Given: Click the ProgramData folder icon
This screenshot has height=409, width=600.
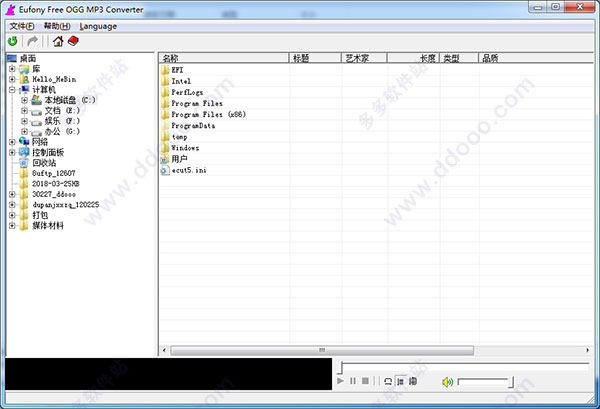Looking at the screenshot, I should click(x=165, y=125).
